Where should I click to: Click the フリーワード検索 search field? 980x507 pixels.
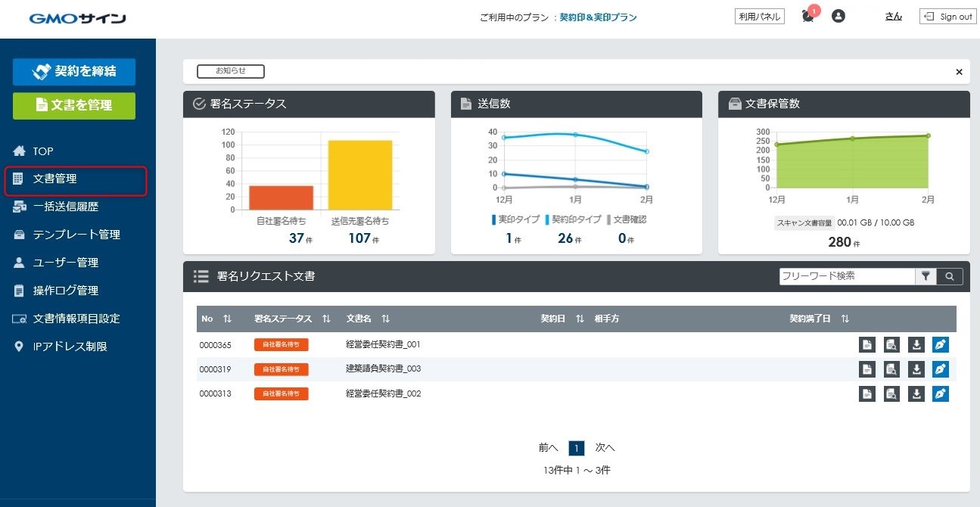point(847,276)
